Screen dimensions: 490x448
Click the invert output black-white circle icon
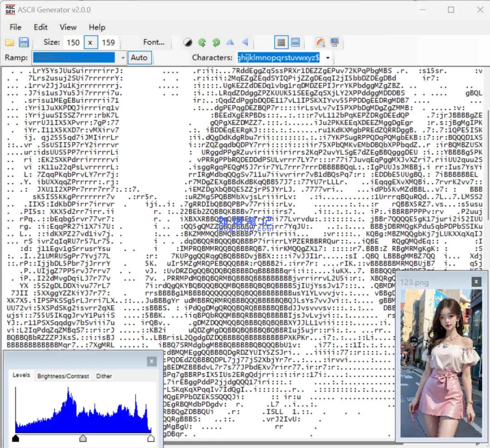click(x=188, y=43)
